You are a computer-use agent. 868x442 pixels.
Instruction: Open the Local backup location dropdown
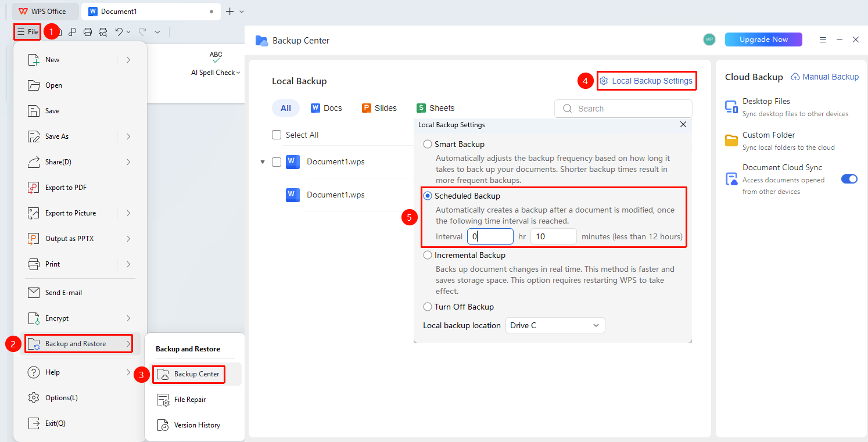click(555, 325)
